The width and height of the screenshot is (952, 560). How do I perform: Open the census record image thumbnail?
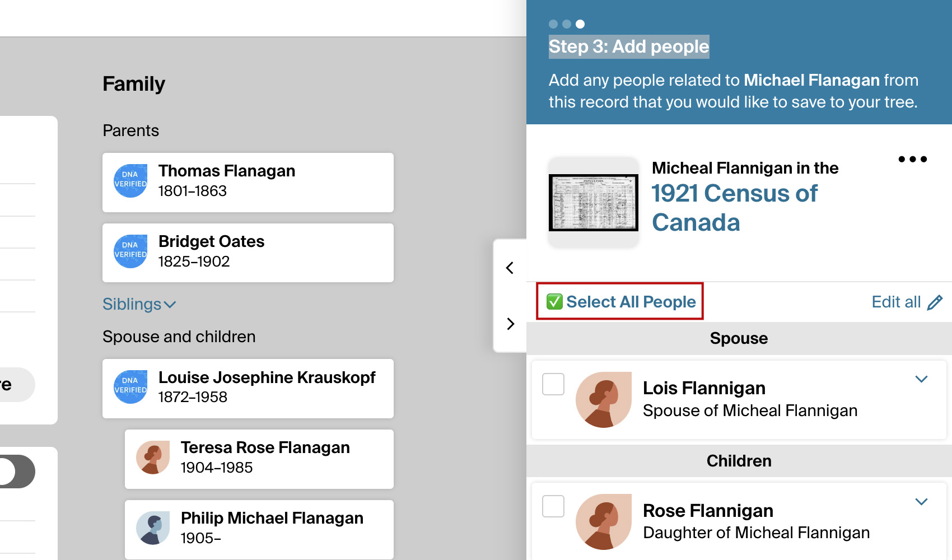pyautogui.click(x=594, y=203)
